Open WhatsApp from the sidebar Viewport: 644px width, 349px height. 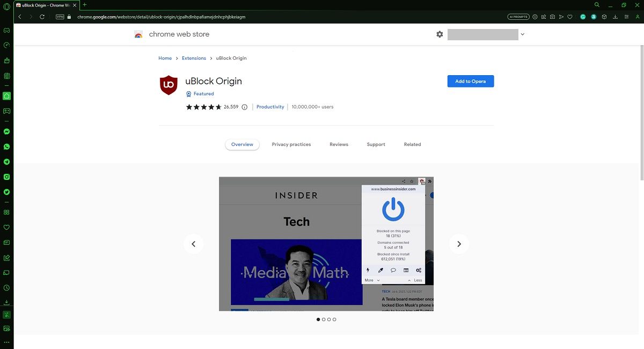coord(6,147)
